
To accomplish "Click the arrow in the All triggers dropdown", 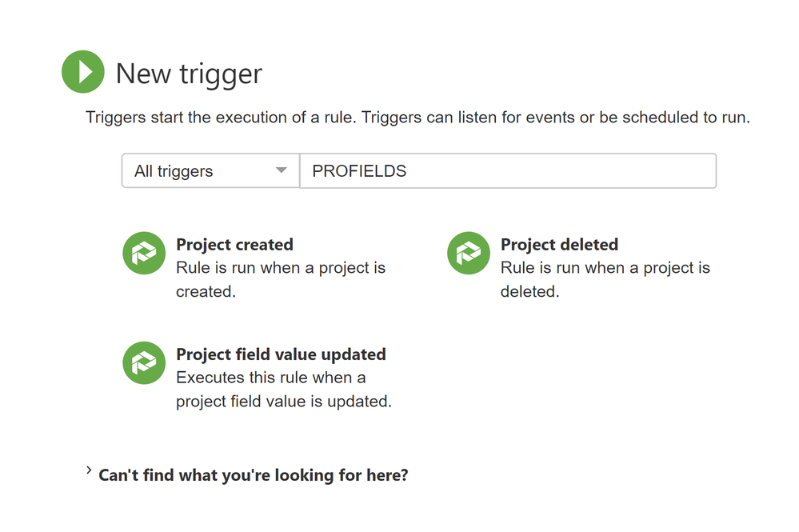I will coord(282,170).
